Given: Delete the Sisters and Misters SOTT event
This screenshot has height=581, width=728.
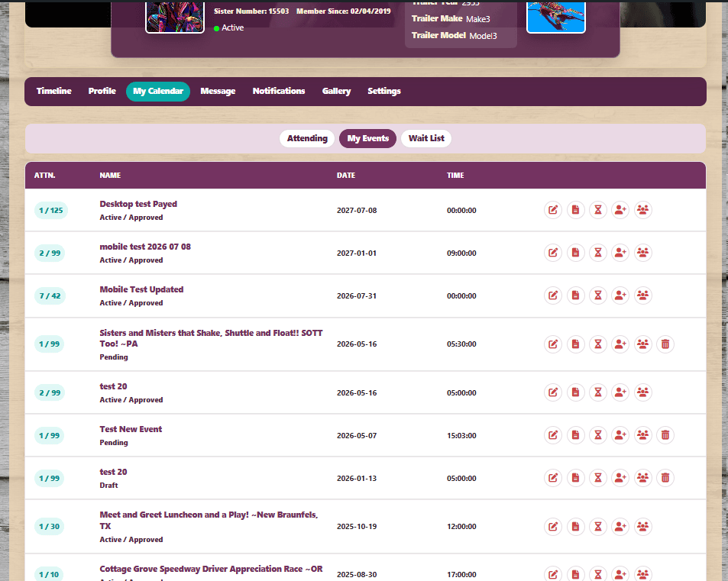Looking at the screenshot, I should click(665, 344).
